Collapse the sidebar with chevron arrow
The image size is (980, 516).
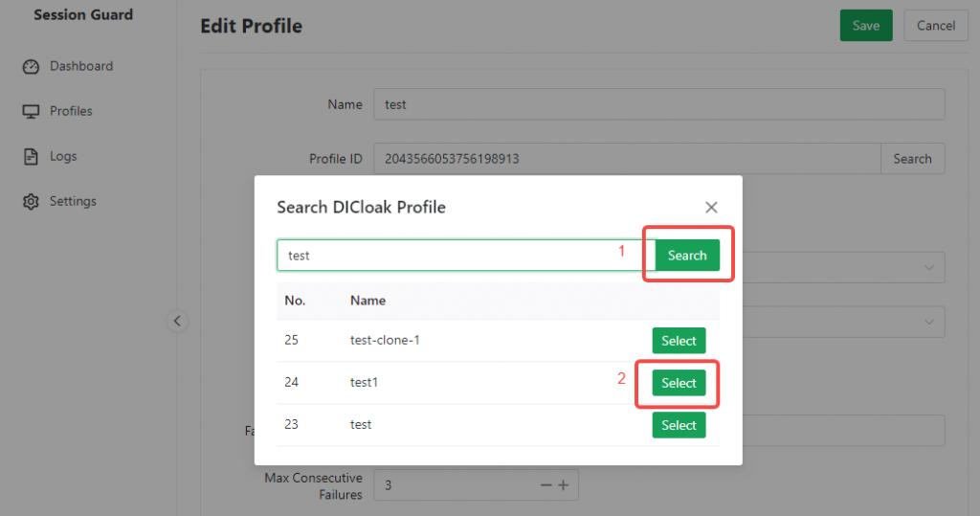pyautogui.click(x=177, y=322)
